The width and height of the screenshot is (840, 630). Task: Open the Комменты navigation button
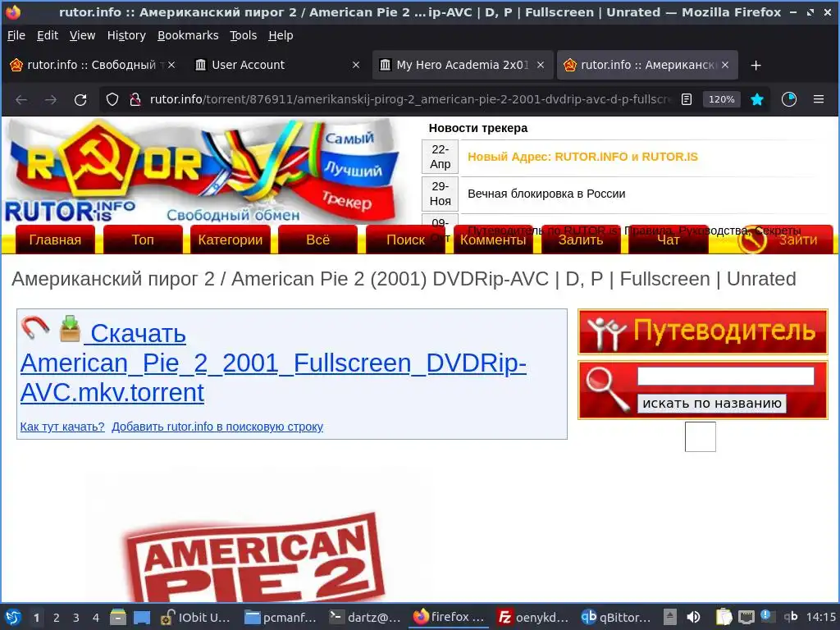click(493, 240)
